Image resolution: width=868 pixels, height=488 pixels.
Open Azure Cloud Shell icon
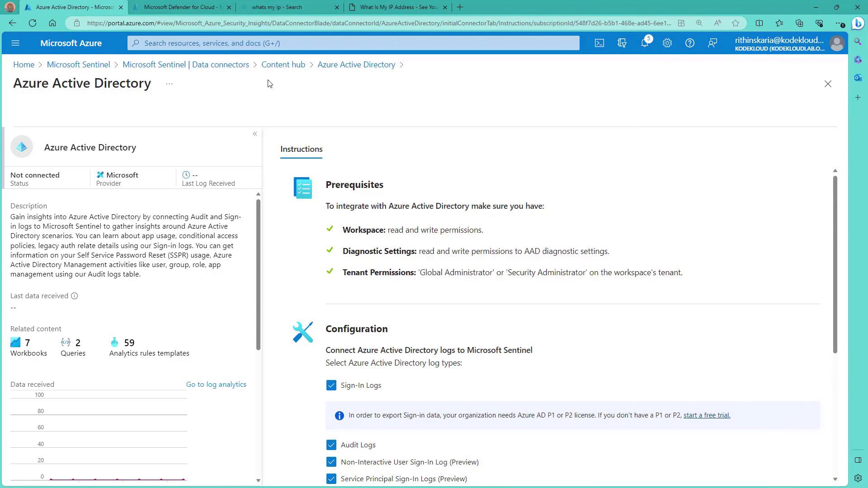coord(599,43)
